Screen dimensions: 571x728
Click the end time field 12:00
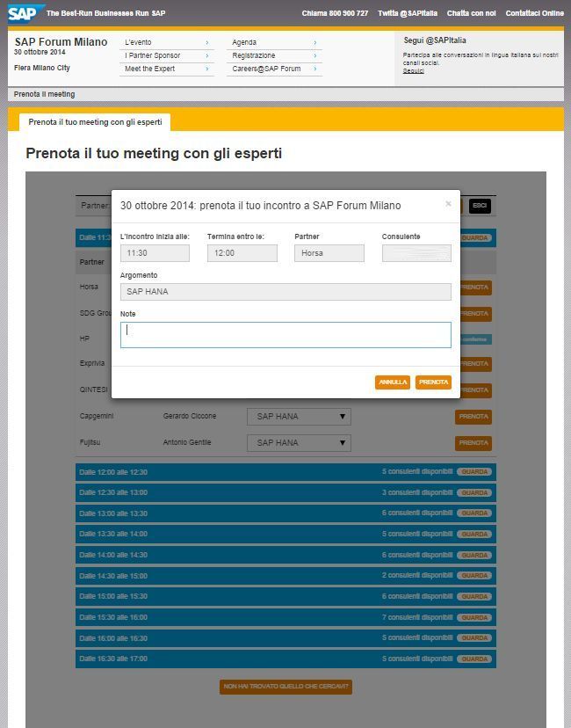pyautogui.click(x=242, y=253)
